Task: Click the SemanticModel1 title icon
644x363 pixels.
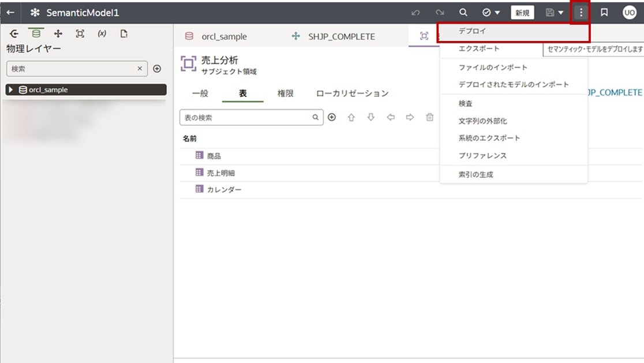Action: [x=35, y=13]
